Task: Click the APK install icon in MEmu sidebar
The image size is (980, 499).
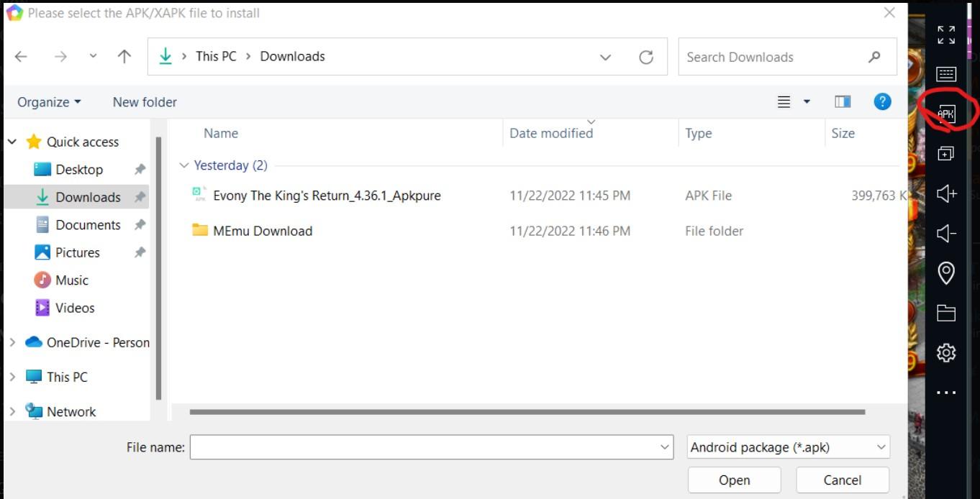Action: [x=946, y=114]
